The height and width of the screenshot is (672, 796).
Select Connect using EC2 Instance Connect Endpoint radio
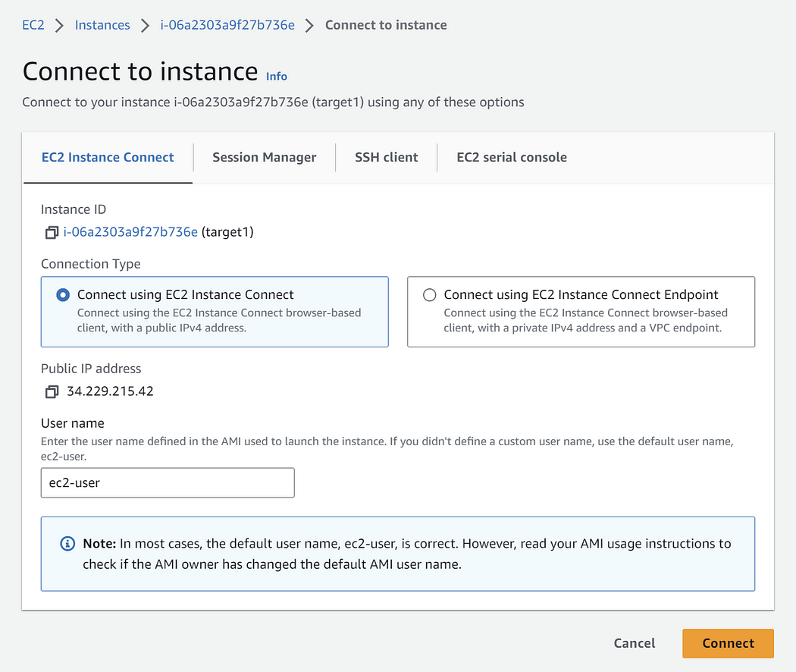pyautogui.click(x=430, y=294)
